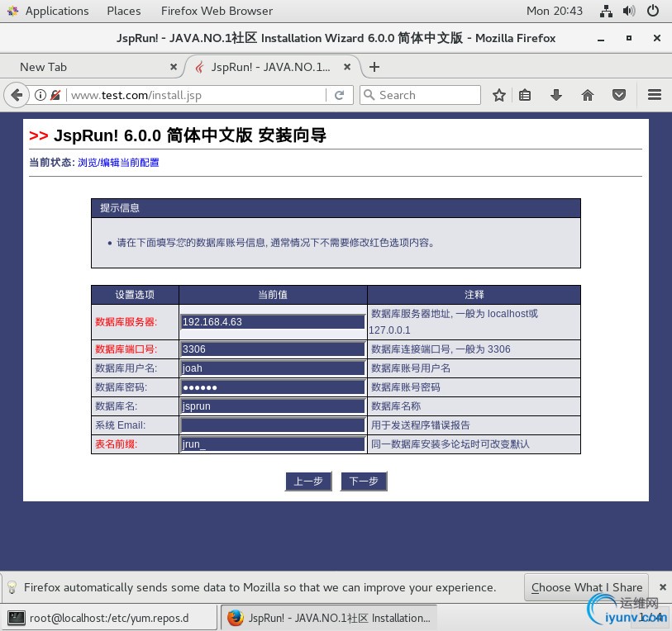The height and width of the screenshot is (631, 672).
Task: Maximize the Firefox window
Action: (629, 38)
